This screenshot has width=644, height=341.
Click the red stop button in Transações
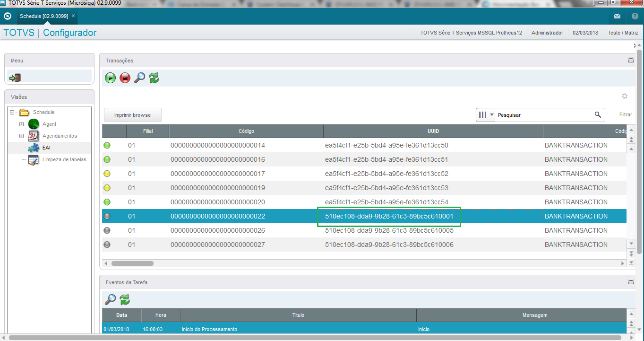(x=125, y=78)
